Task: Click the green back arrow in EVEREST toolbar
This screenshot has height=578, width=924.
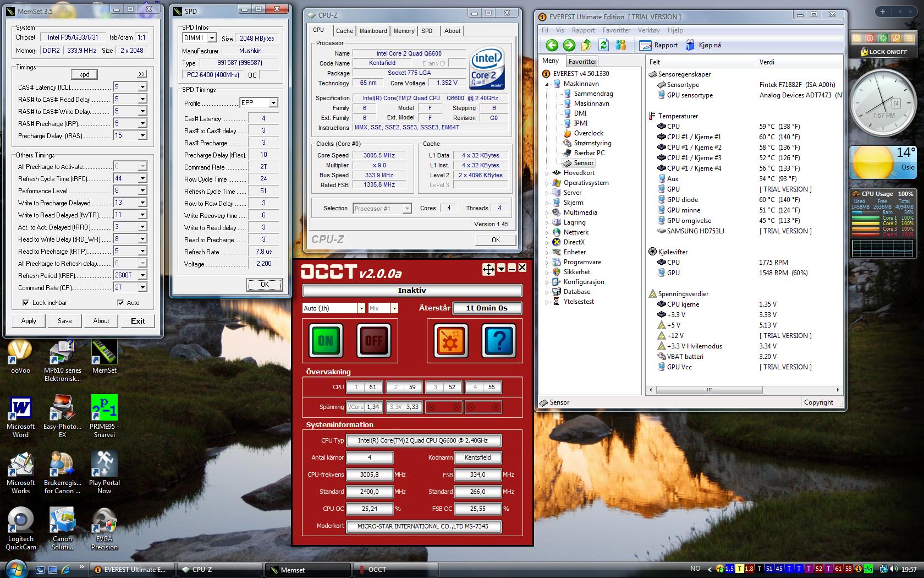Action: 552,45
